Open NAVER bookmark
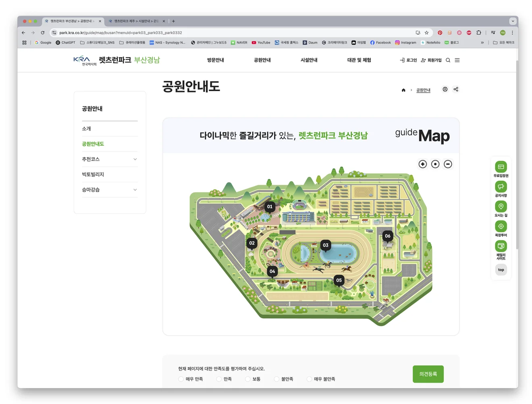The image size is (532, 404). 239,42
